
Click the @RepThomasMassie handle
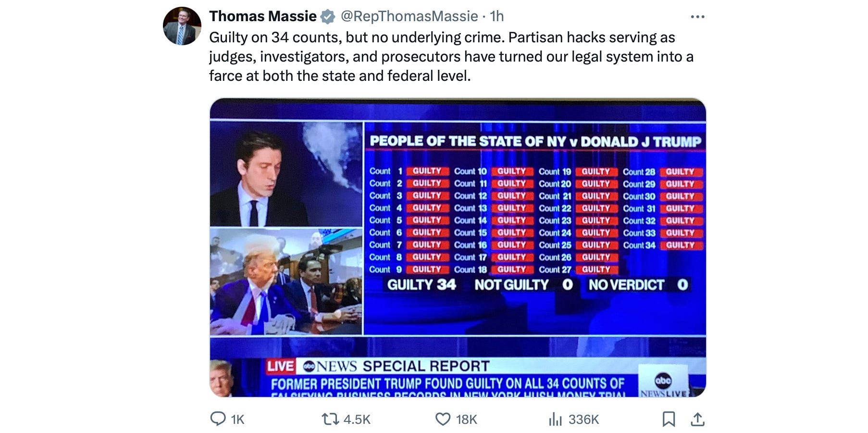click(409, 16)
